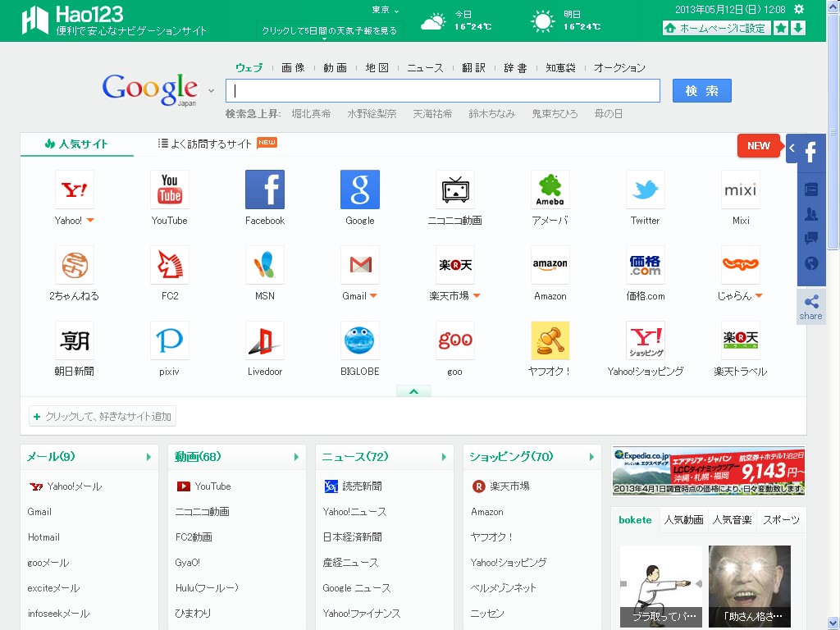The height and width of the screenshot is (630, 840).
Task: Expand the Gmail orange dropdown arrow
Action: [x=373, y=296]
